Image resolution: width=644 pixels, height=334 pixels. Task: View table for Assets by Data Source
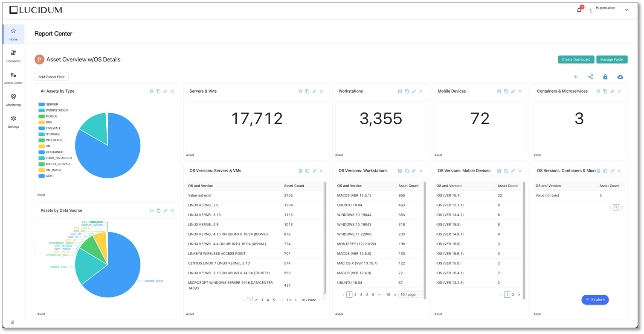tap(151, 211)
